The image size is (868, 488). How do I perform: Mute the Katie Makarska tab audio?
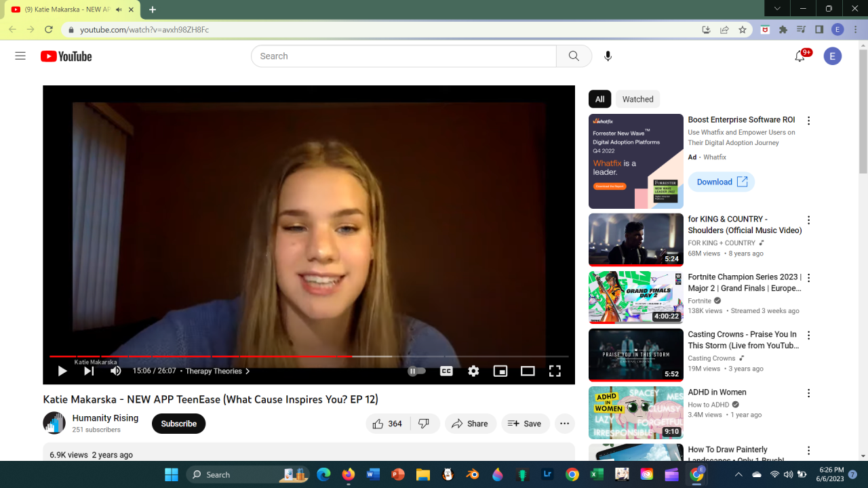pos(119,9)
